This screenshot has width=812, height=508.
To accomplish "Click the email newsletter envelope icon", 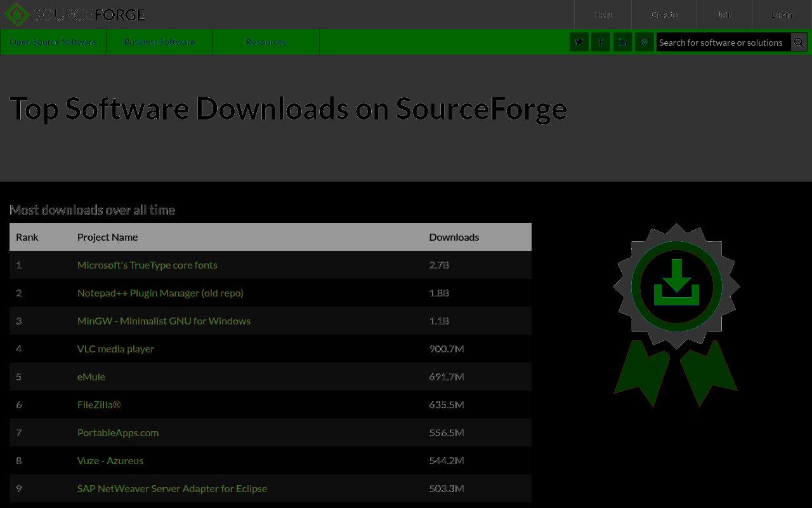I will [x=645, y=43].
